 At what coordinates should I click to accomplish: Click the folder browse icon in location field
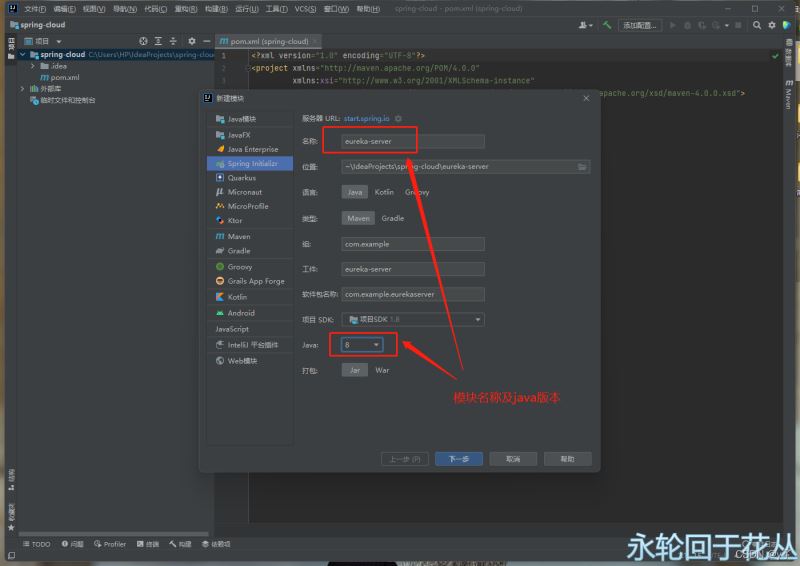click(582, 167)
